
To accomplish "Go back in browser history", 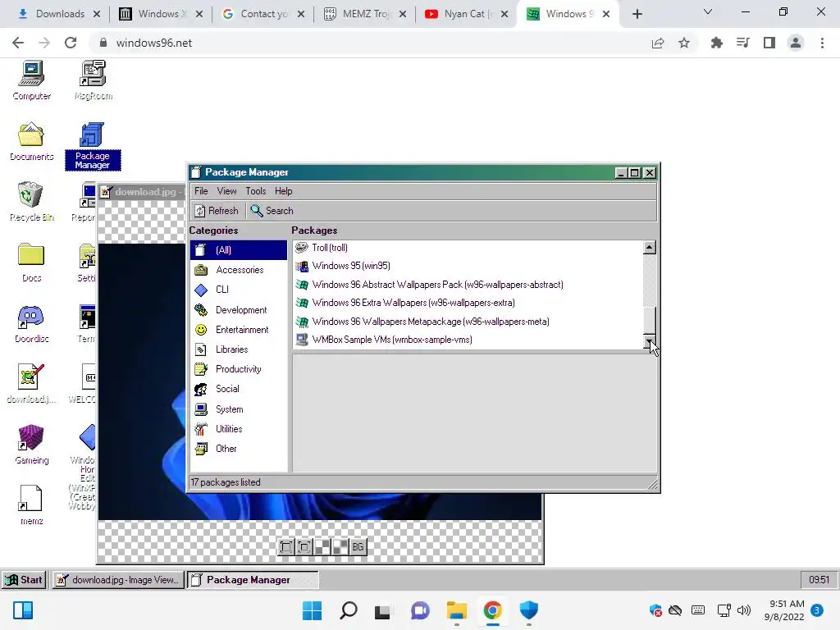I will tap(18, 43).
